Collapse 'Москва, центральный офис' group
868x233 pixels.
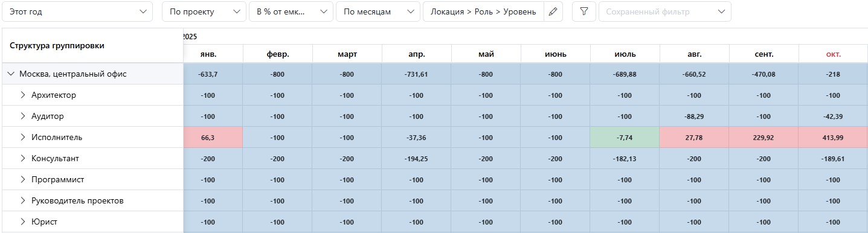[11, 74]
